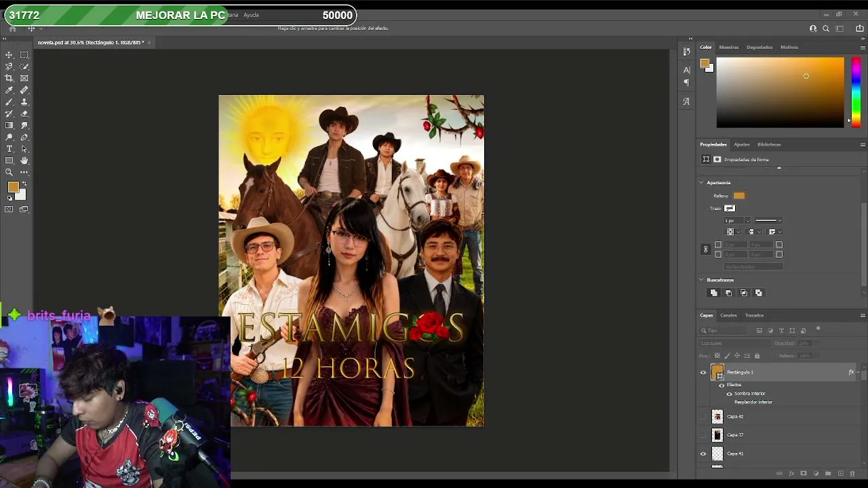The image size is (868, 488).
Task: Open the stroke line style dropdown
Action: click(x=769, y=221)
